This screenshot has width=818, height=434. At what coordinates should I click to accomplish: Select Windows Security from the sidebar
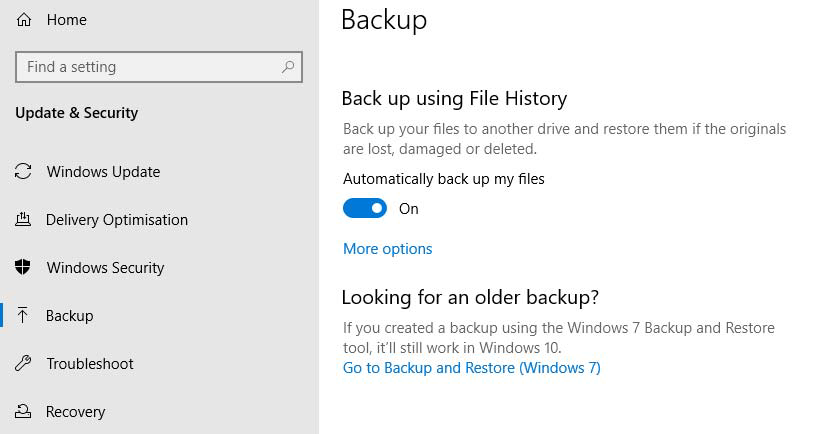click(x=105, y=268)
